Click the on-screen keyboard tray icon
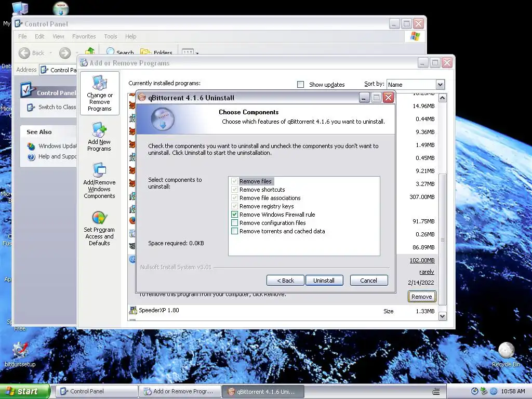 coord(436,392)
